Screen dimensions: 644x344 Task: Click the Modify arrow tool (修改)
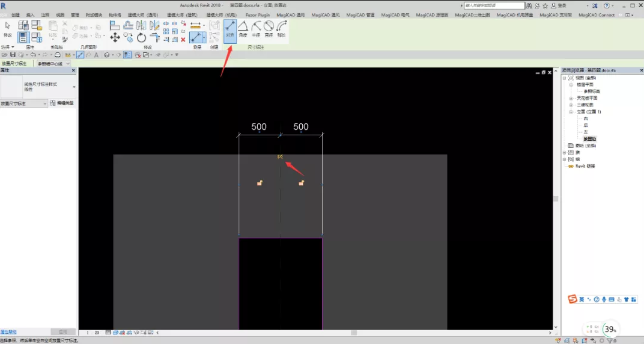tap(7, 29)
